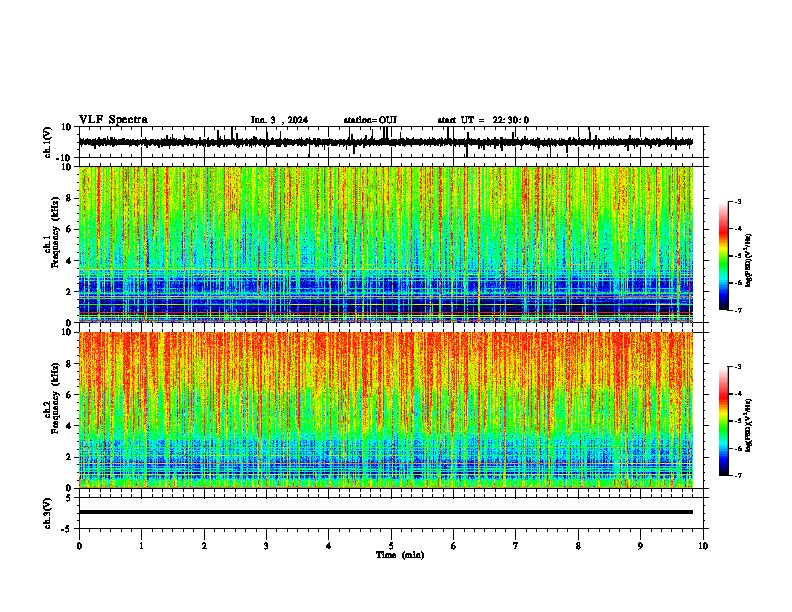Click the "Time (min)" x-axis title

click(400, 555)
